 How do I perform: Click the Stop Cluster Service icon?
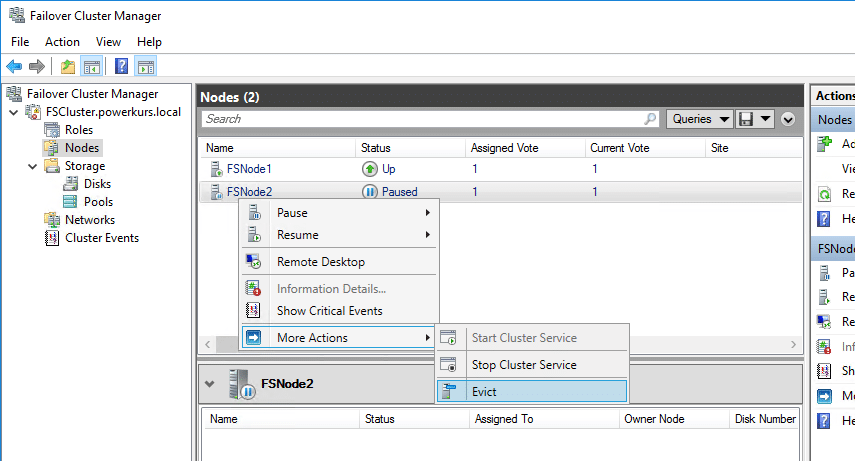click(x=448, y=364)
